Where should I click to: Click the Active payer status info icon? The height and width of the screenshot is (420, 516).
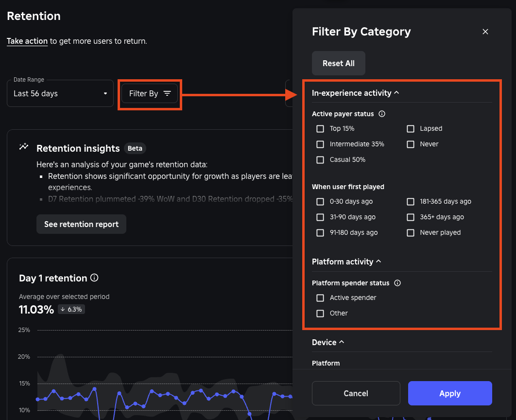[x=382, y=114]
